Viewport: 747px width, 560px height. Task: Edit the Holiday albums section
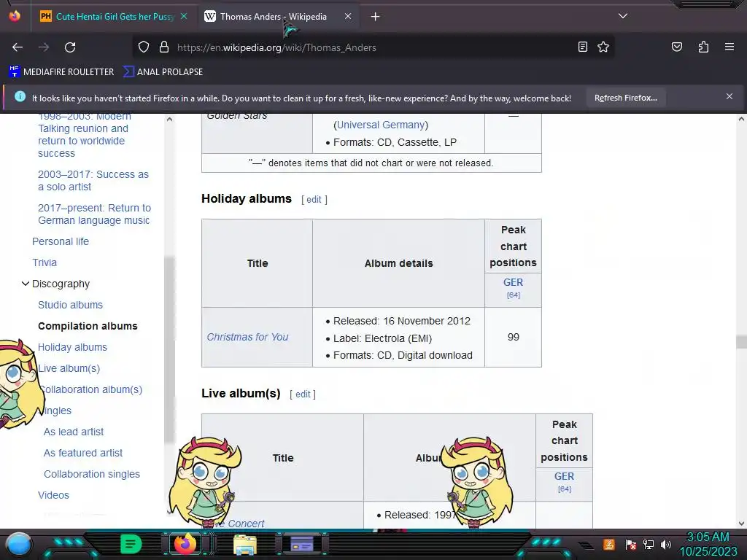pyautogui.click(x=314, y=200)
